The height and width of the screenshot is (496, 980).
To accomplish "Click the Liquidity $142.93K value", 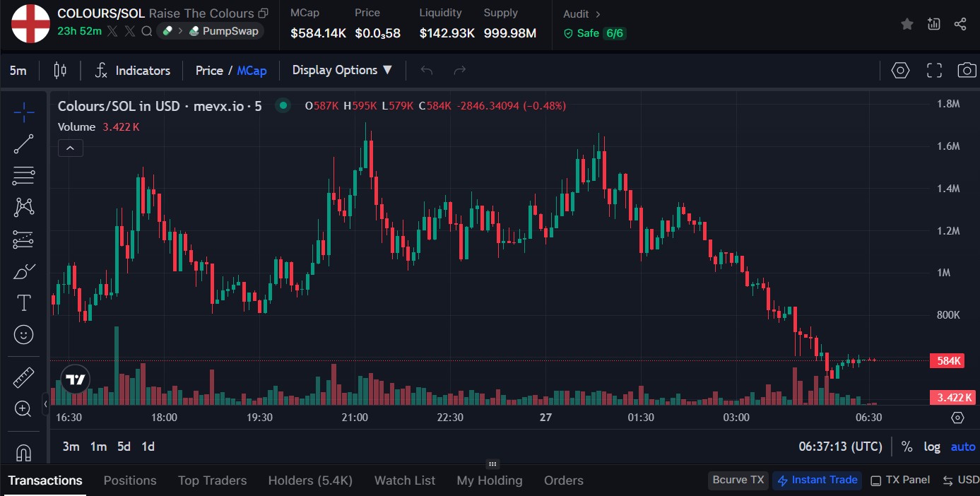I will 447,33.
